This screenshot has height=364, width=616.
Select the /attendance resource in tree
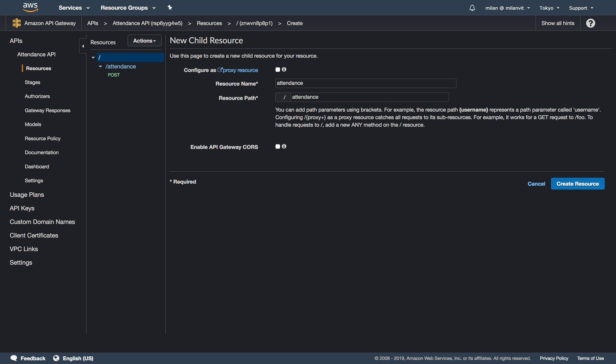[120, 66]
